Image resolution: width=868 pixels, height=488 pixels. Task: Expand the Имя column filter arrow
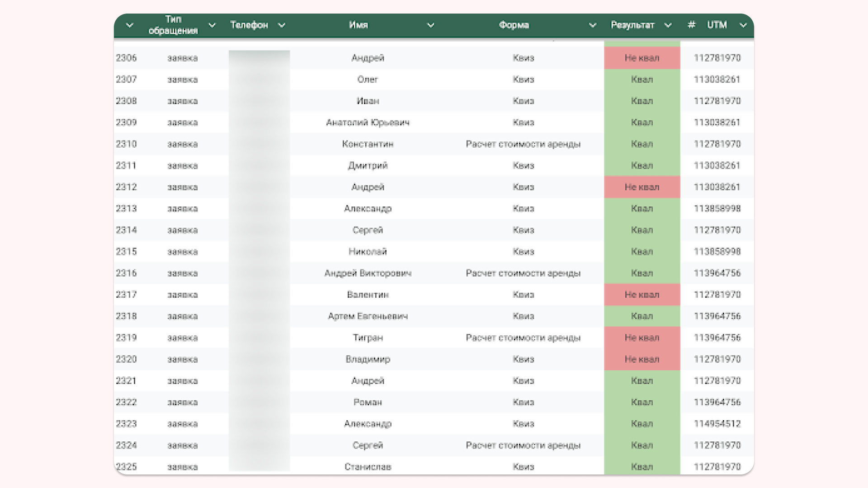(x=430, y=25)
